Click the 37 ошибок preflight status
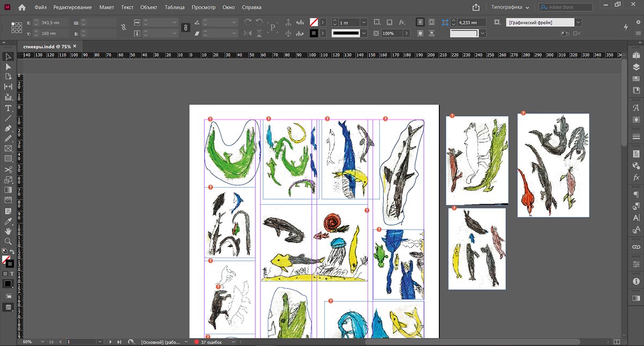The image size is (644, 346). (x=210, y=342)
